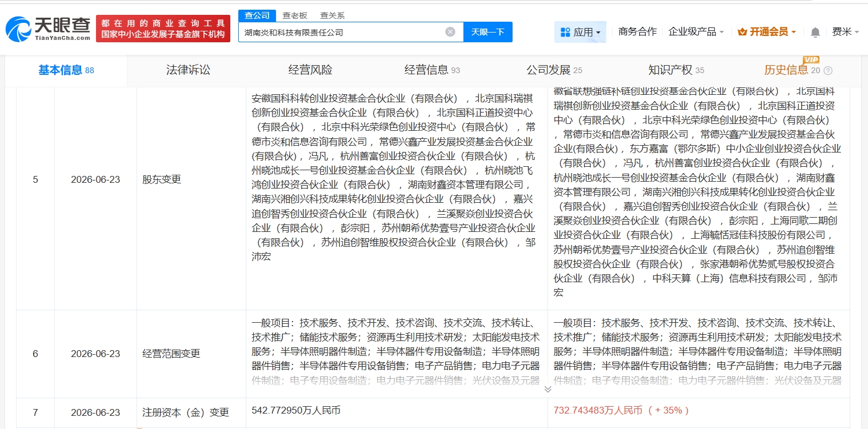The width and height of the screenshot is (868, 429).
Task: Click the after-change 经营范围 text starting 一般项目
Action: (698, 351)
